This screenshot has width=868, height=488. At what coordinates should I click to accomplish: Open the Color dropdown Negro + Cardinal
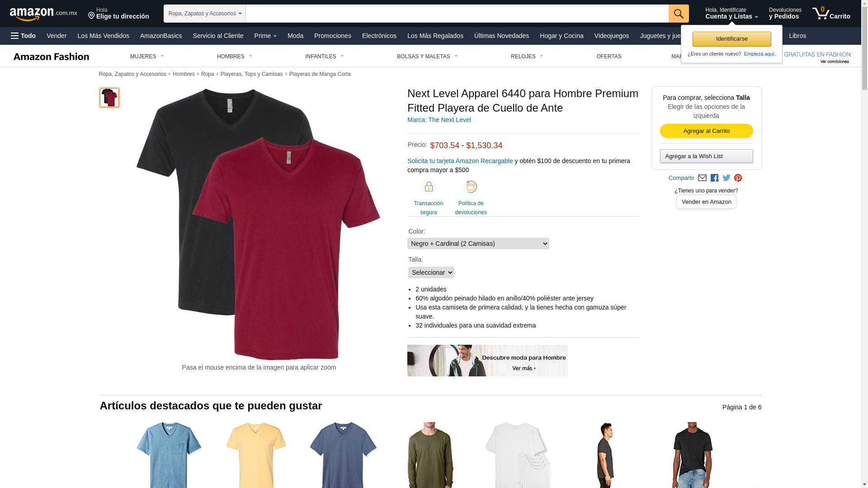tap(478, 244)
